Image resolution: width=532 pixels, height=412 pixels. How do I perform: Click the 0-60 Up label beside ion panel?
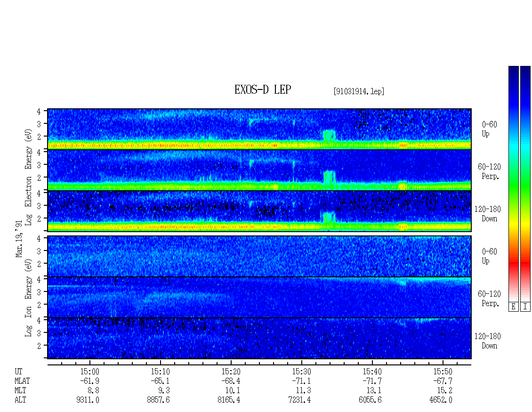point(489,256)
